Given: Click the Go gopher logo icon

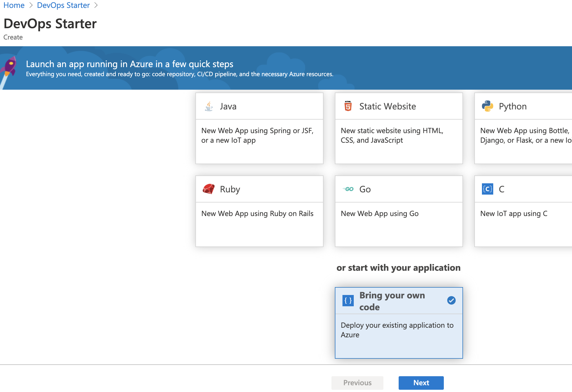Looking at the screenshot, I should click(348, 189).
